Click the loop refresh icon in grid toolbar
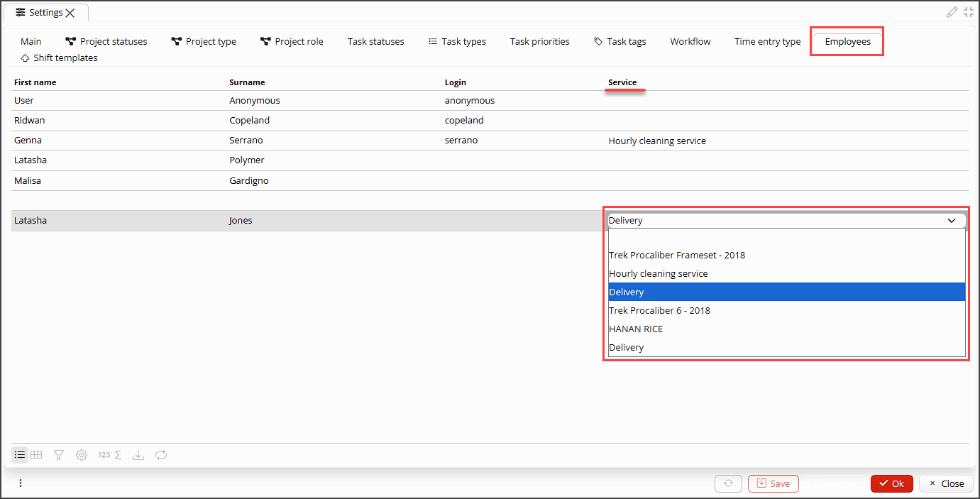Image resolution: width=980 pixels, height=499 pixels. pos(161,455)
